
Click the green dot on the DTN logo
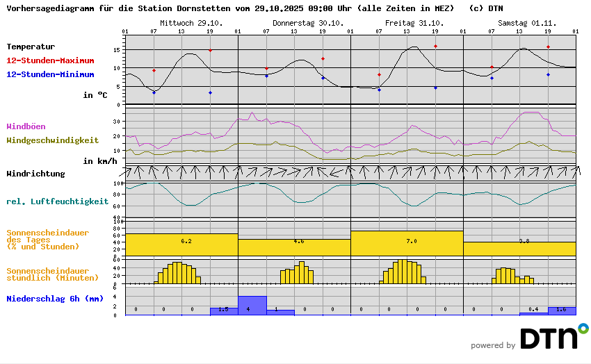[x=583, y=327]
